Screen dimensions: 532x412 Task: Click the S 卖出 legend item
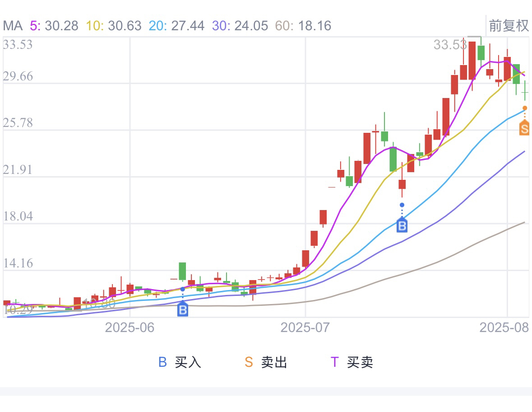[x=266, y=362]
